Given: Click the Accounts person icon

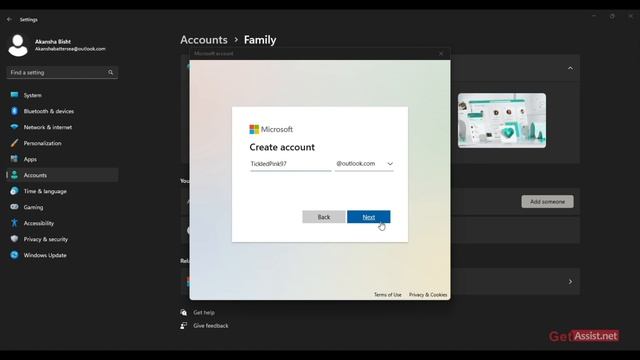Looking at the screenshot, I should click(x=14, y=175).
